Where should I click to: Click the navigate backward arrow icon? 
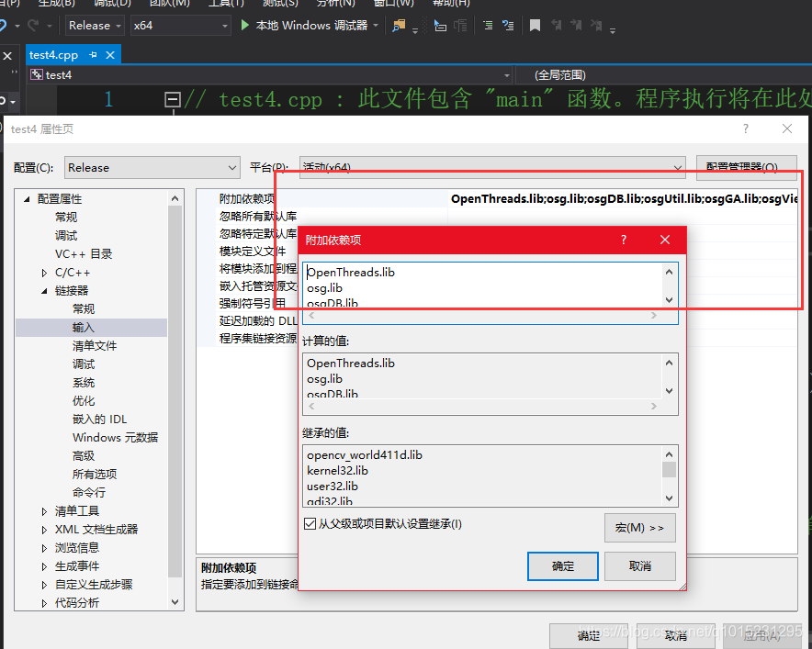[5, 26]
